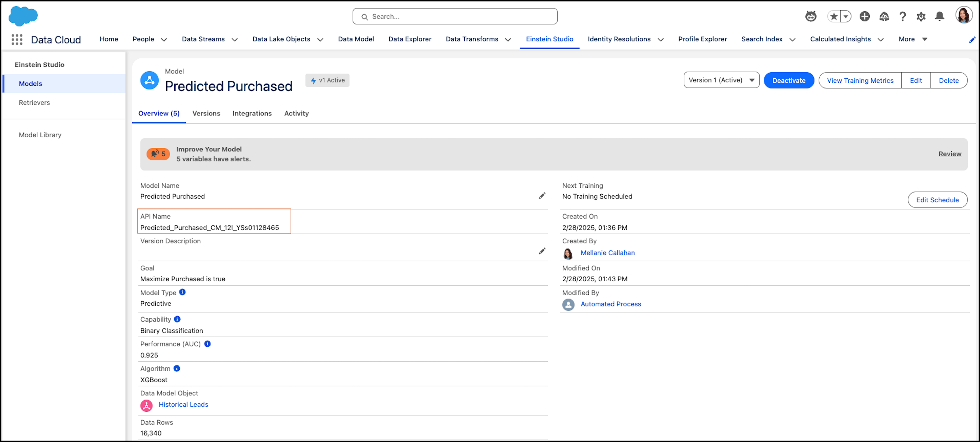This screenshot has height=442, width=980.
Task: Expand the Calculated Insights dropdown chevron
Action: click(x=881, y=40)
